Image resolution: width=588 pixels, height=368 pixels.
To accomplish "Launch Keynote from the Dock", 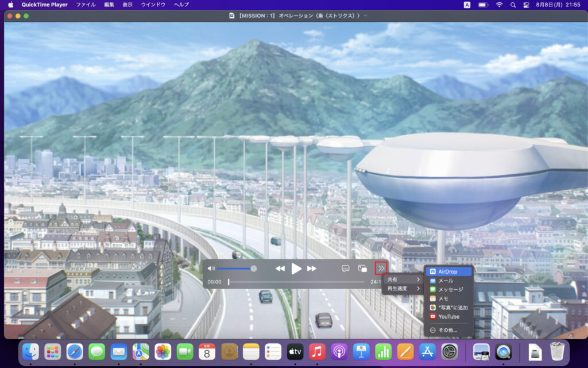I will coord(361,352).
